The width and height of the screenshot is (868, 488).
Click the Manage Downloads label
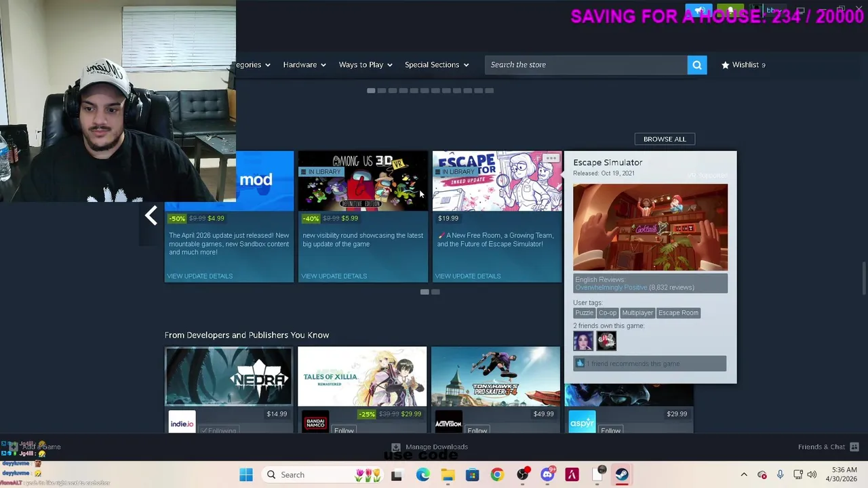[437, 447]
